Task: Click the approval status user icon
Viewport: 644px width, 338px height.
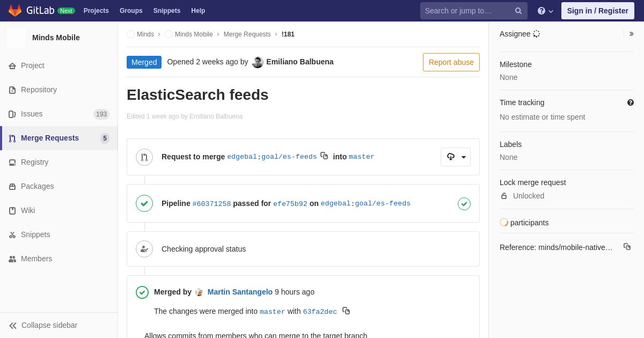Action: tap(144, 249)
